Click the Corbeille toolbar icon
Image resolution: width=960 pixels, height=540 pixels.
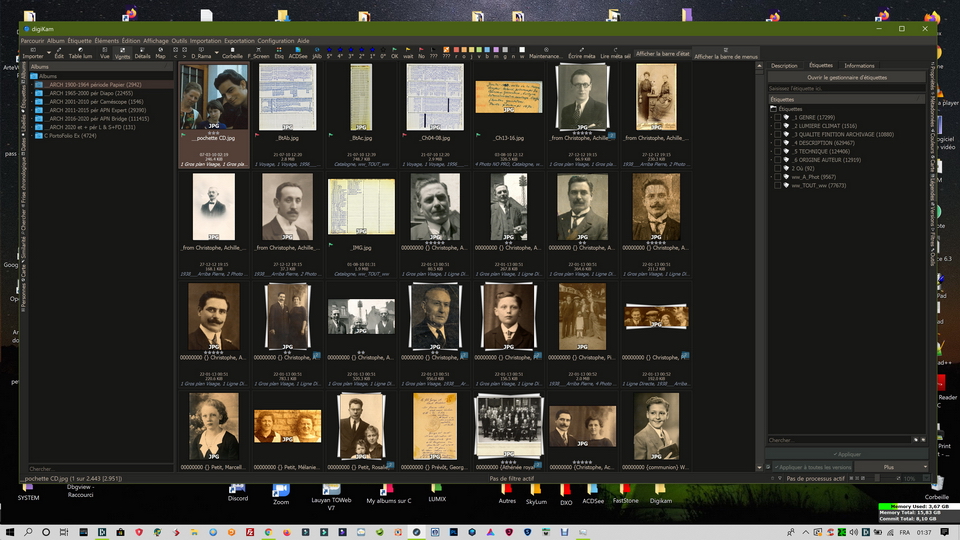tap(232, 52)
